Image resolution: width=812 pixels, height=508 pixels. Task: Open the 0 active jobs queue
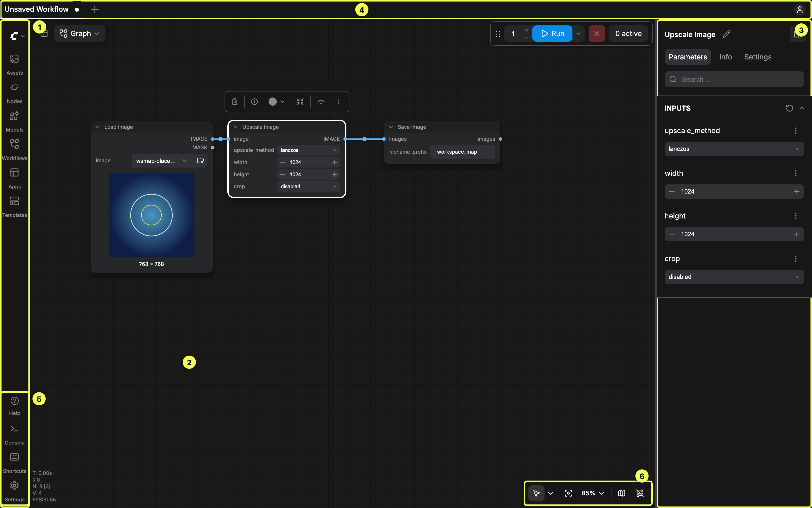click(628, 34)
